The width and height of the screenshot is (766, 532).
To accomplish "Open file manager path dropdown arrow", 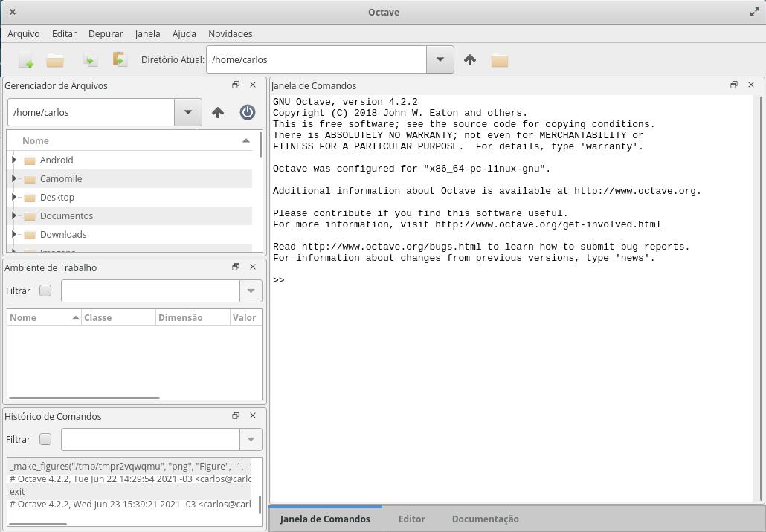I will click(x=188, y=112).
